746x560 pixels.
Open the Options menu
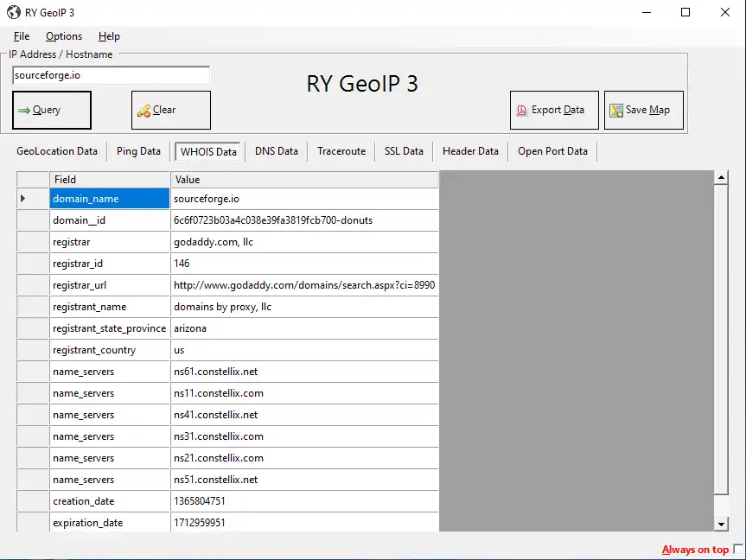[64, 36]
